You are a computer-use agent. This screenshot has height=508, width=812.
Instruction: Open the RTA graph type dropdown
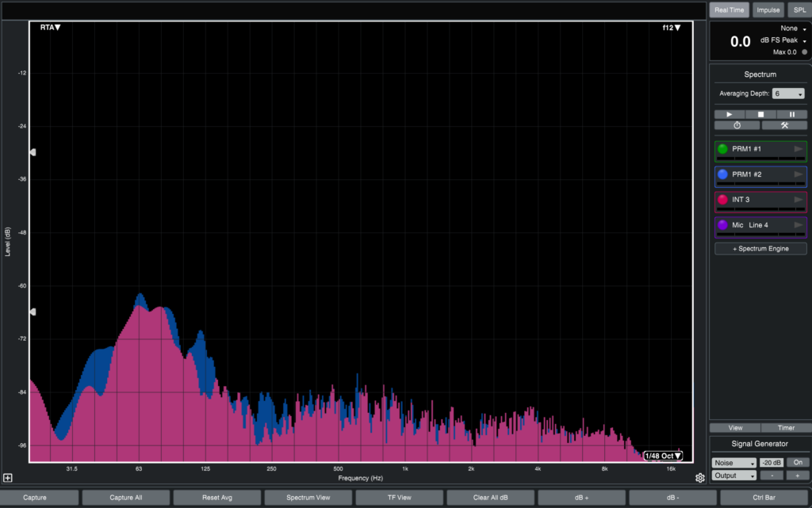click(50, 28)
